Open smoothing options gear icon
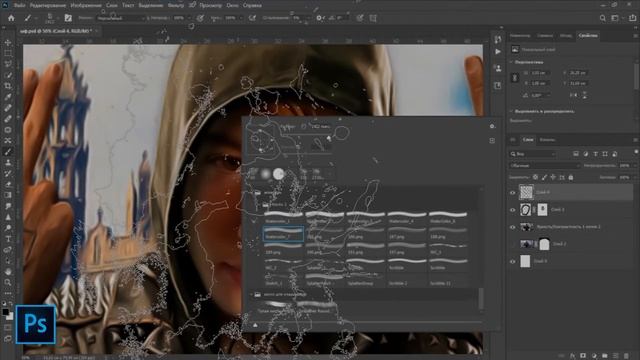The height and width of the screenshot is (360, 640). coord(319,18)
